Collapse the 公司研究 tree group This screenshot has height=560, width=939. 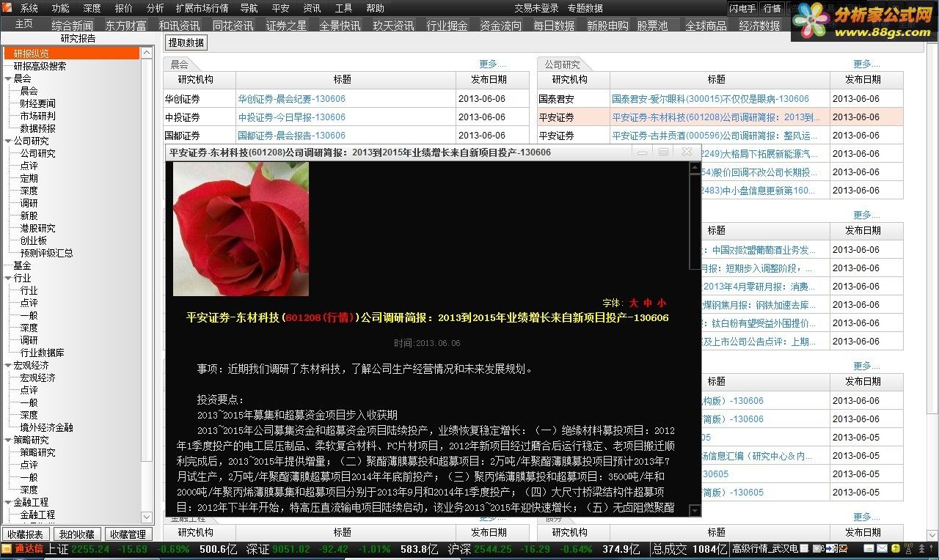pos(7,141)
